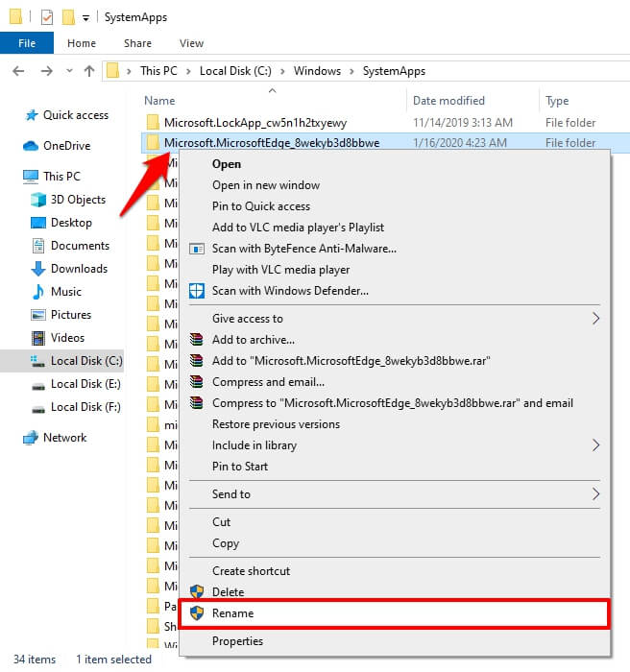Click the Windows Defender shield icon
The image size is (630, 672).
click(197, 291)
